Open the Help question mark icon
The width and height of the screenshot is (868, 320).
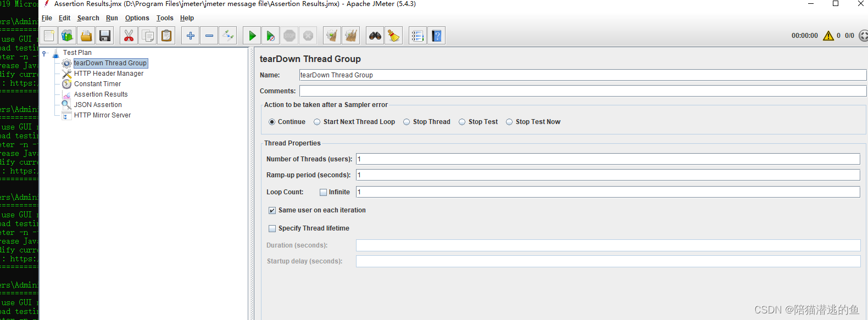coord(436,36)
